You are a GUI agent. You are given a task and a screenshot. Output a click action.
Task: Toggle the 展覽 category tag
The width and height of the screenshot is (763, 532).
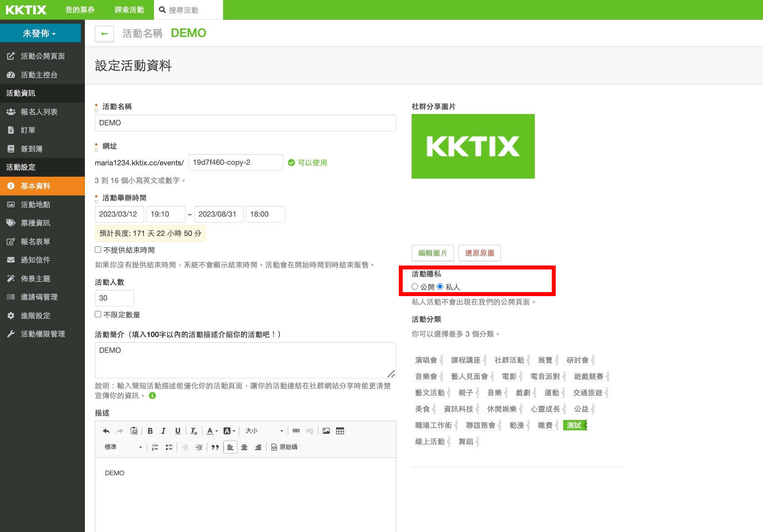(547, 360)
